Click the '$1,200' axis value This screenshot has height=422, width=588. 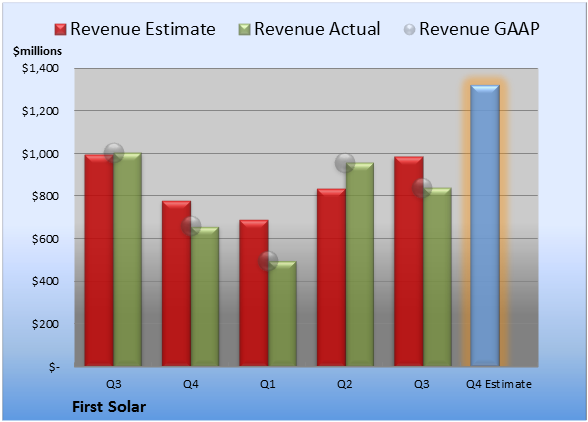pos(40,111)
